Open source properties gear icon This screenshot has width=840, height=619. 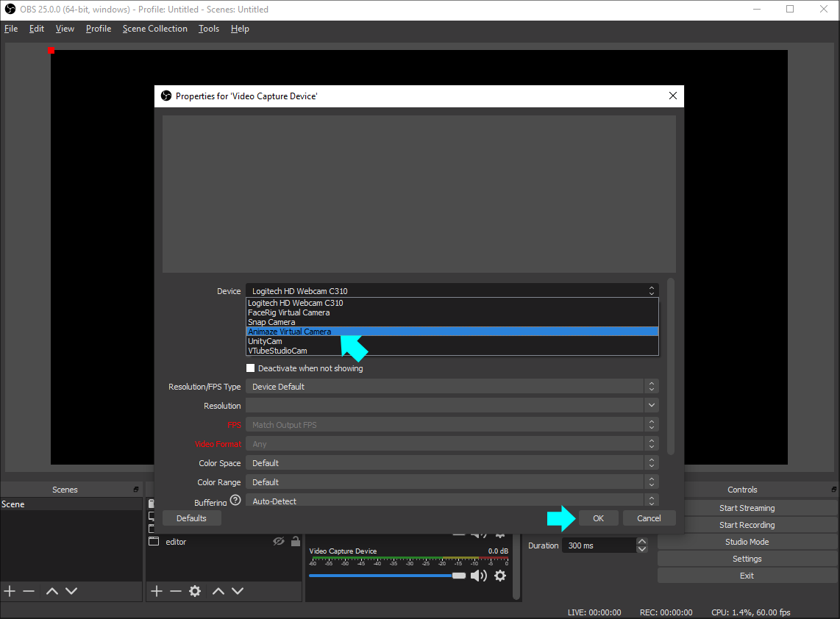(195, 590)
